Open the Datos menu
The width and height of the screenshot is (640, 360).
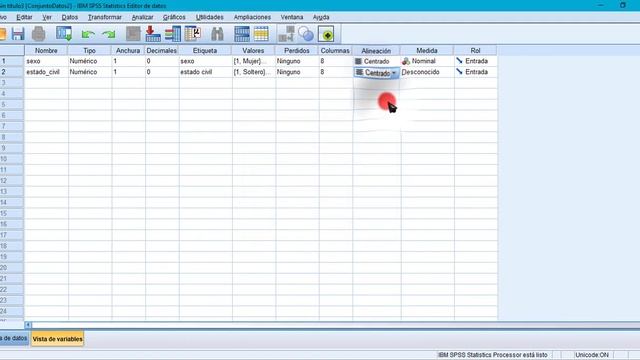pyautogui.click(x=70, y=17)
